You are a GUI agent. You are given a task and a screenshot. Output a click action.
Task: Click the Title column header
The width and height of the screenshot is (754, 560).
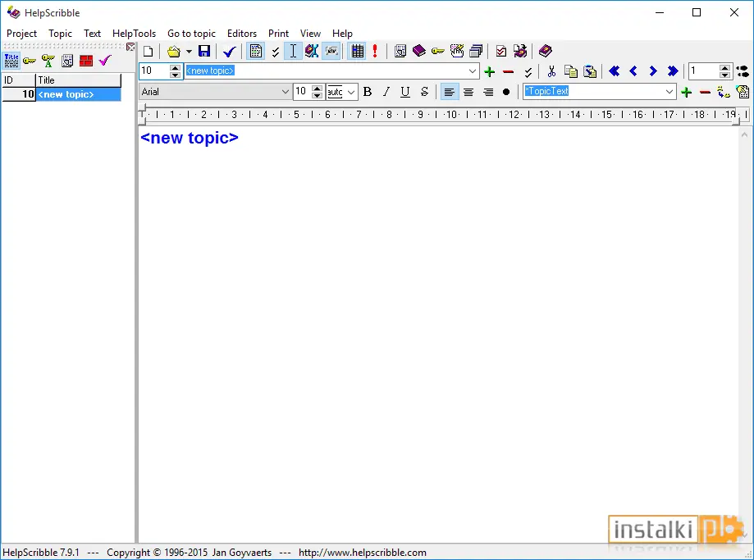click(x=79, y=80)
